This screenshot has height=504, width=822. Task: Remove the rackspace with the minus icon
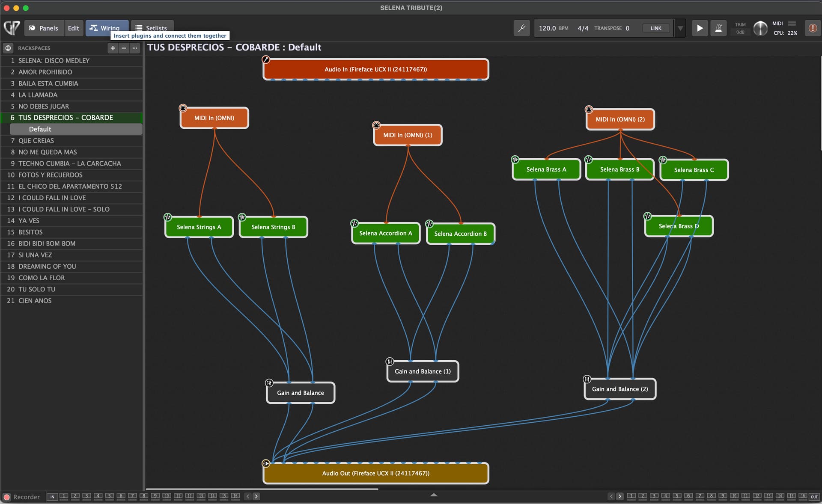click(124, 48)
